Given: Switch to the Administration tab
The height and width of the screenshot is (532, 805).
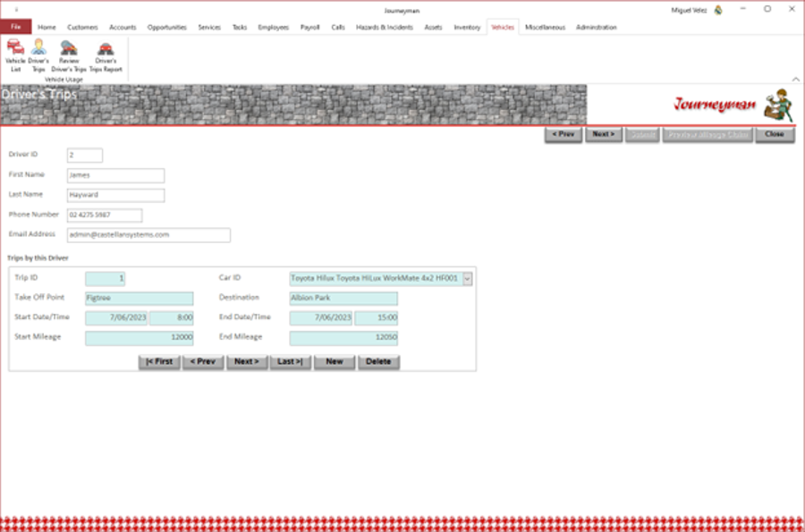Looking at the screenshot, I should 597,27.
